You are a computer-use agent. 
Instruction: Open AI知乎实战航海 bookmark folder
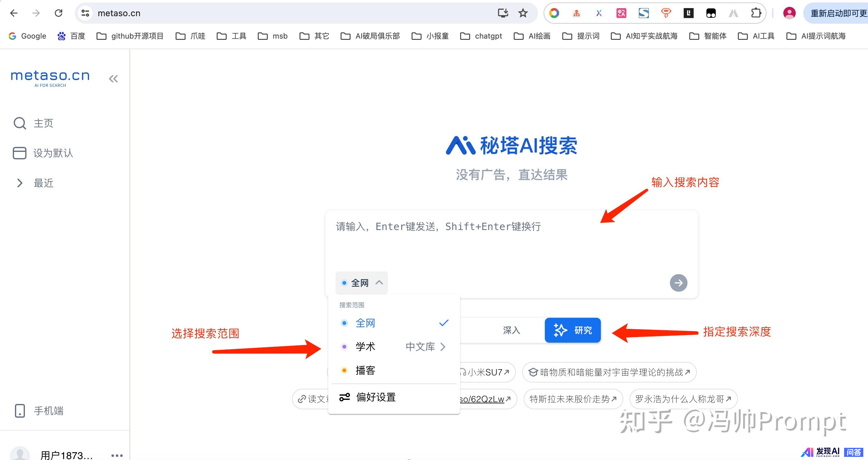pyautogui.click(x=644, y=36)
